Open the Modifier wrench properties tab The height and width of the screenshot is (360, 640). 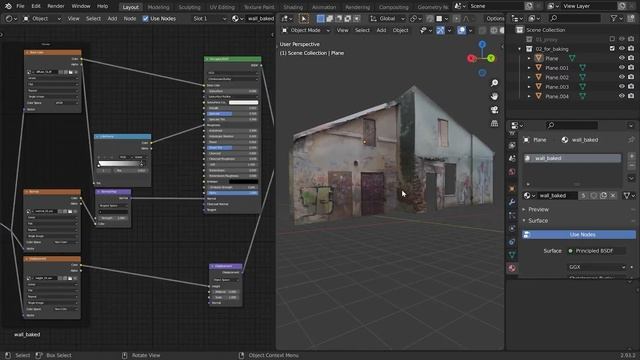(512, 202)
